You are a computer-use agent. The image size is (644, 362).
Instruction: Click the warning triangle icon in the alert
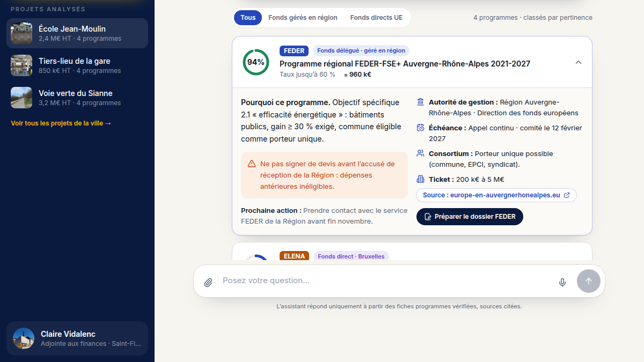tap(251, 164)
